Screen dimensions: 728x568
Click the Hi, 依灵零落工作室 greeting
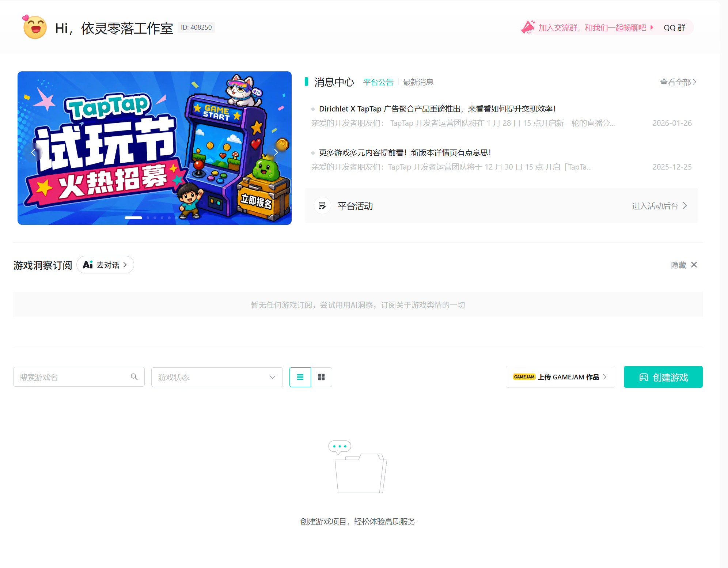pyautogui.click(x=114, y=28)
